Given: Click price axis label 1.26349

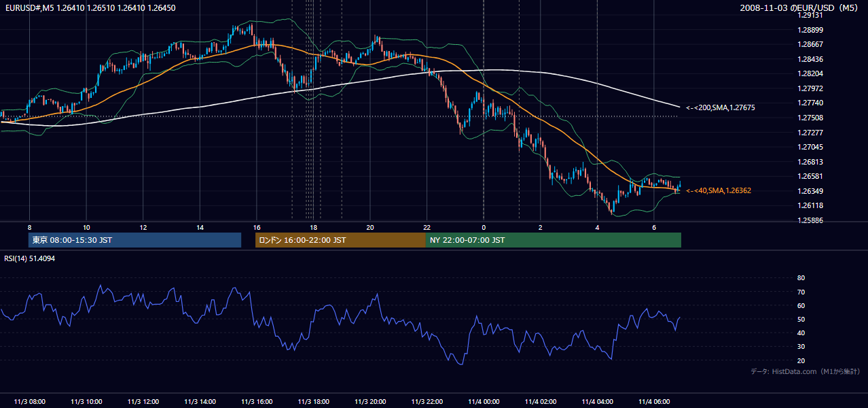Looking at the screenshot, I should (810, 191).
